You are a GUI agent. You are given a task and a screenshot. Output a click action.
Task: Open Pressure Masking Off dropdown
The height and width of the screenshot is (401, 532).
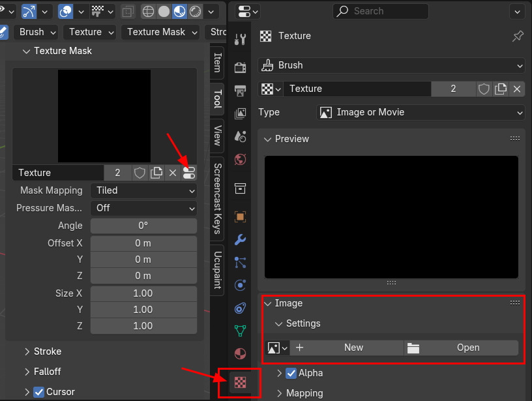[x=143, y=208]
